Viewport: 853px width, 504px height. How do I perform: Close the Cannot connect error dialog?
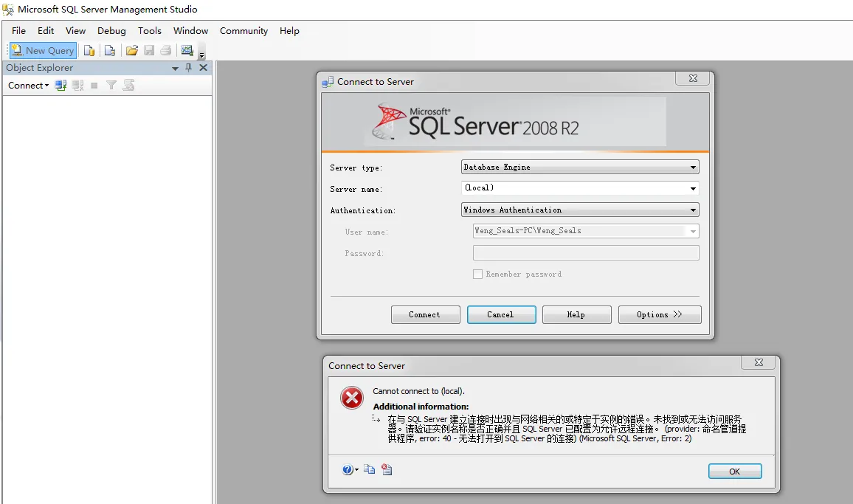click(759, 362)
